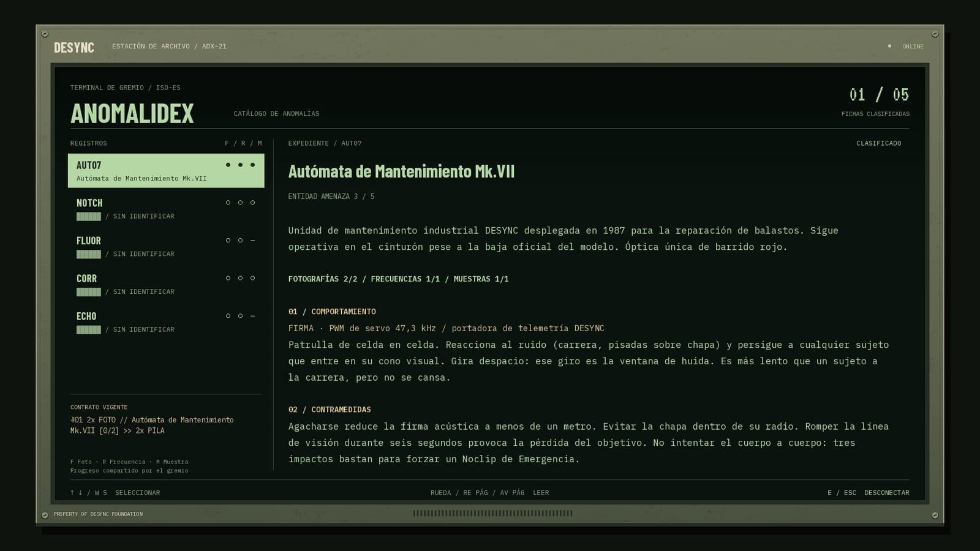Viewport: 980px width, 551px height.
Task: Click the '01 / COMPORTAMIENTO' section heading
Action: tap(332, 312)
